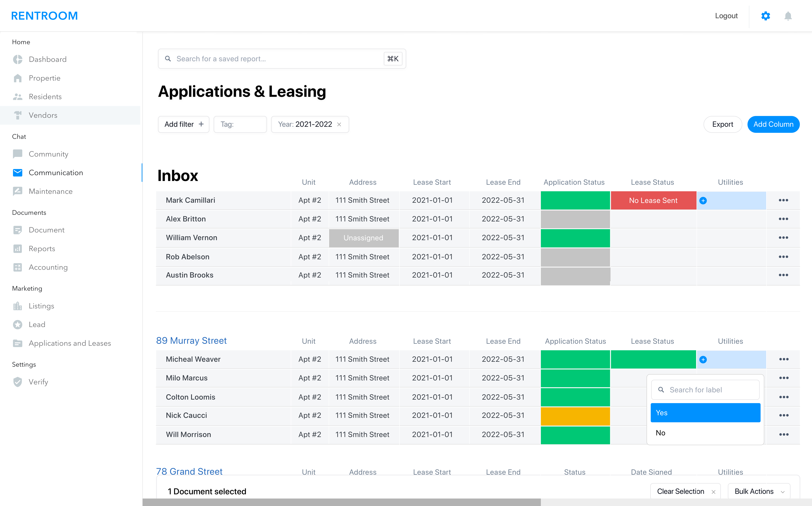This screenshot has height=506, width=812.
Task: Switch to the Residents section
Action: point(45,96)
